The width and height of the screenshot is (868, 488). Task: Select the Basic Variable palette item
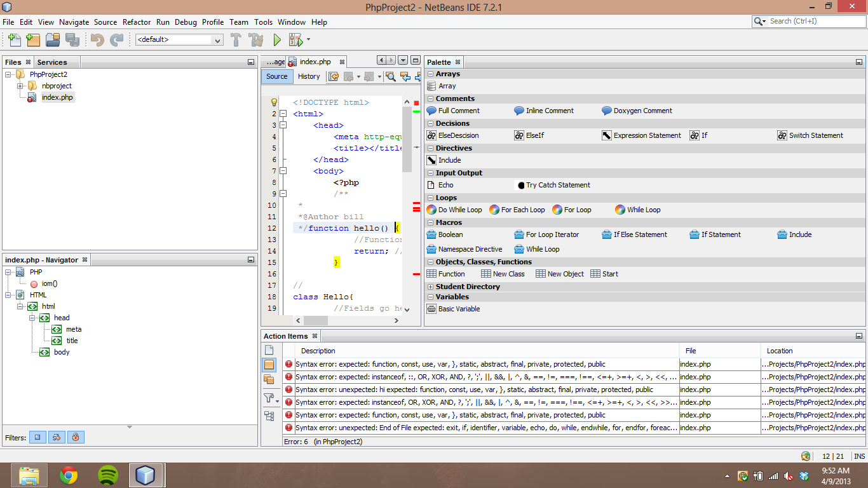[453, 309]
